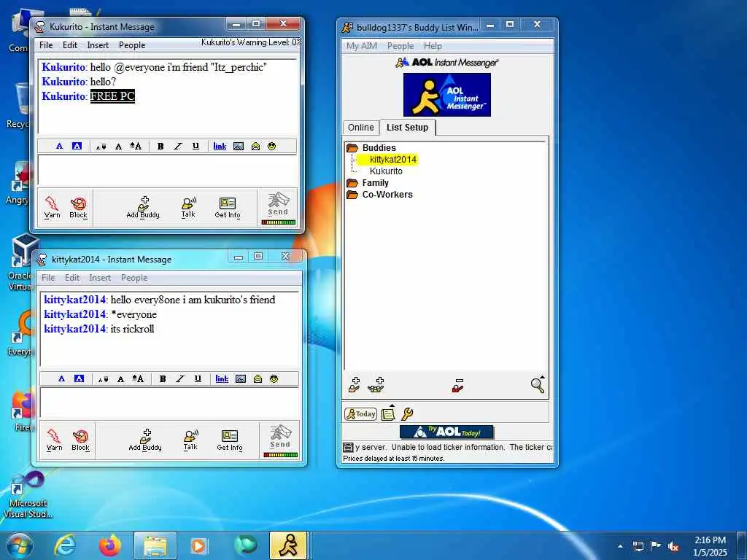Insert picture icon in kittykat2014 toolbar
The width and height of the screenshot is (747, 560).
click(x=241, y=378)
